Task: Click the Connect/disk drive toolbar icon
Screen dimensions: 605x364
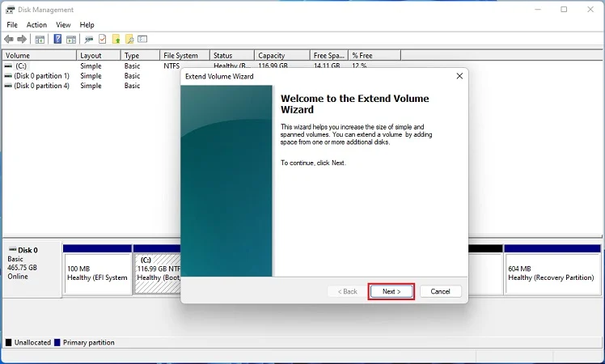Action: 89,39
